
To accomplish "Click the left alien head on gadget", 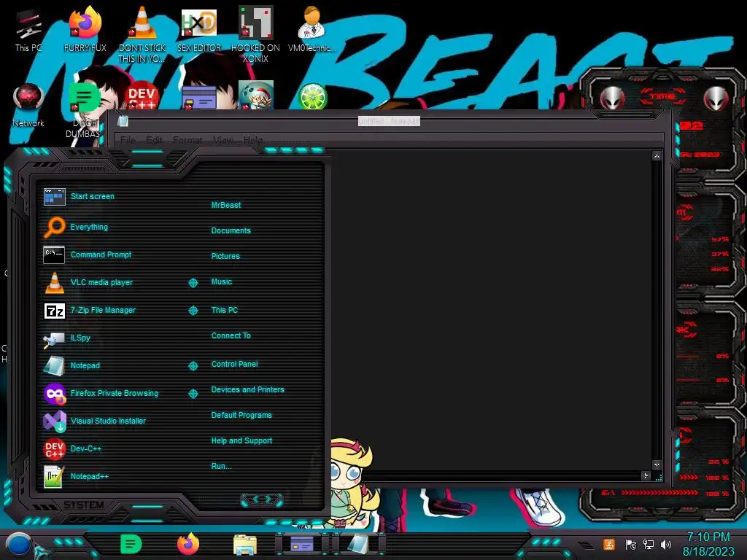I will (613, 98).
